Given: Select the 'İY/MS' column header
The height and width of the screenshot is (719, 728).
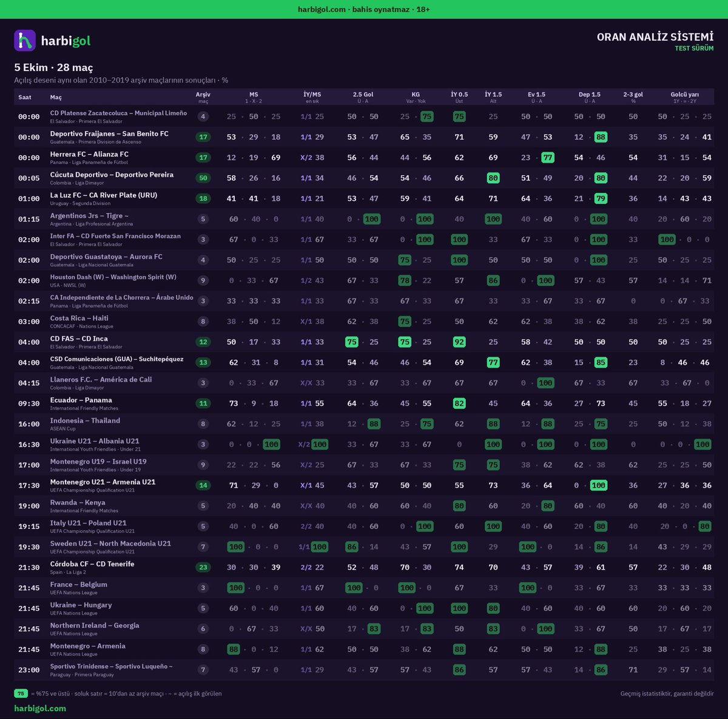Looking at the screenshot, I should [312, 96].
